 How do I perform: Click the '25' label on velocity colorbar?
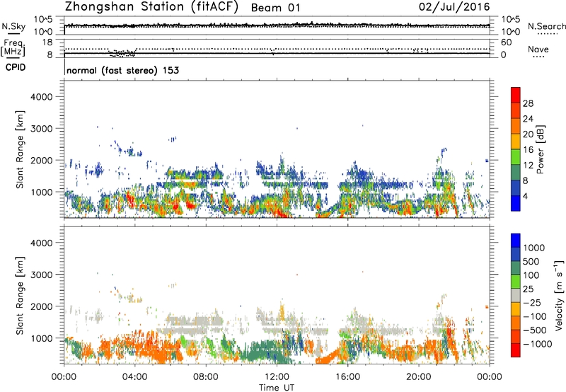(529, 289)
